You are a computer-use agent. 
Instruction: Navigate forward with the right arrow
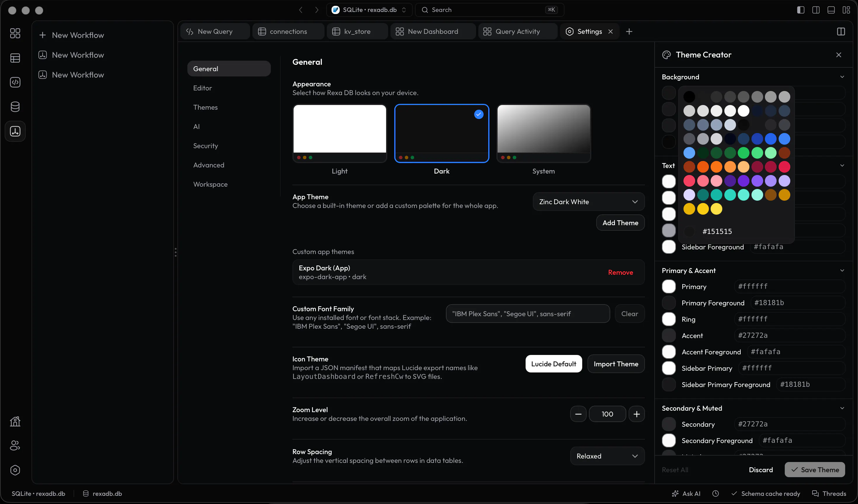point(317,10)
